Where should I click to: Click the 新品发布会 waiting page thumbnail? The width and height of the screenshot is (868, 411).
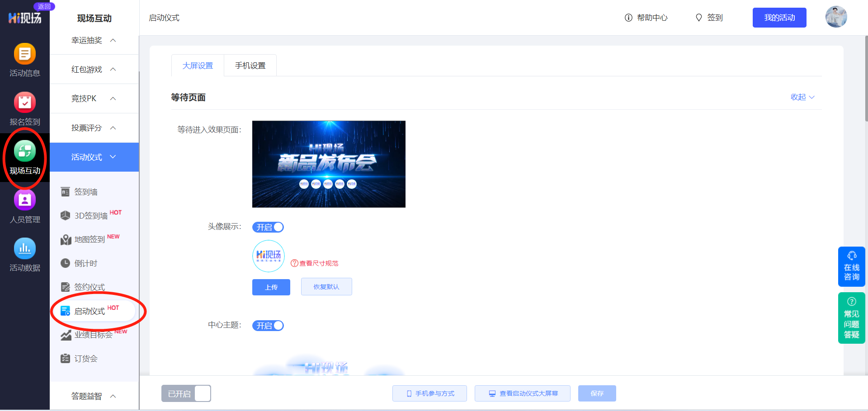[x=329, y=164]
